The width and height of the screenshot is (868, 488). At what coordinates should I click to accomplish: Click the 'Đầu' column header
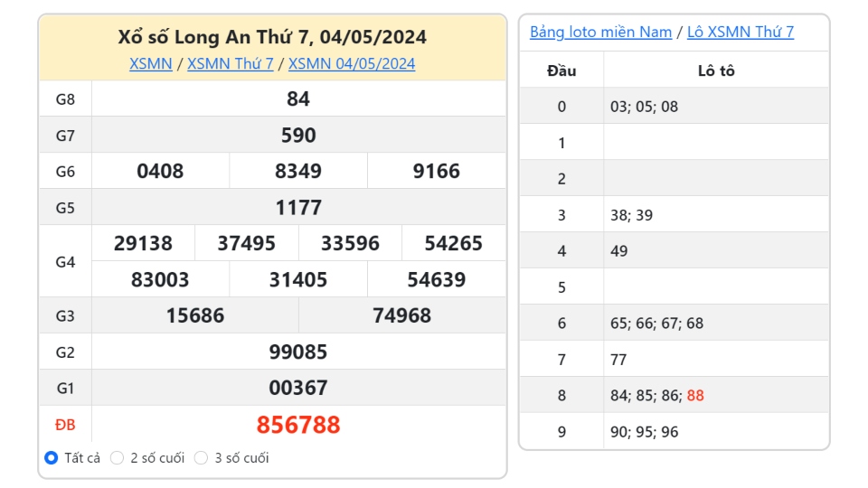click(x=561, y=70)
